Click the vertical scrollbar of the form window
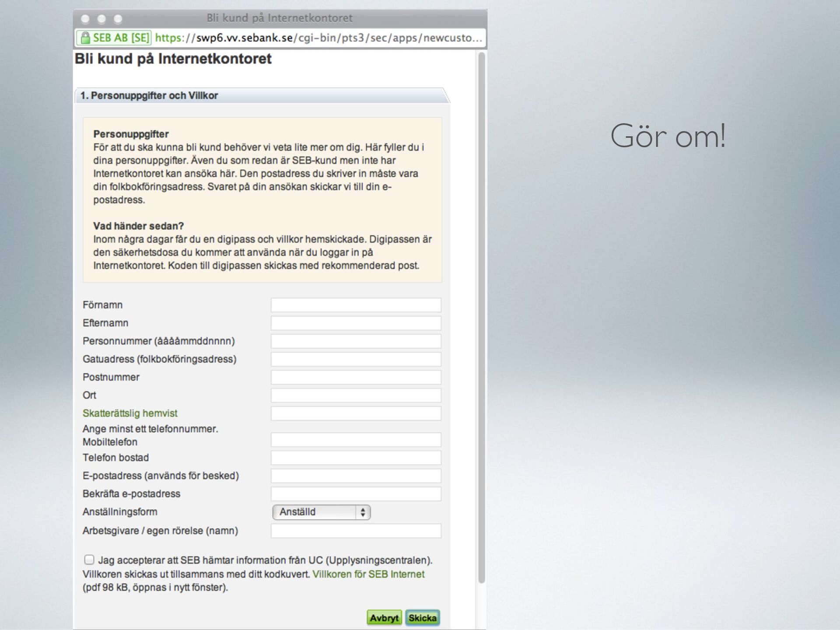The width and height of the screenshot is (840, 630). [x=481, y=318]
